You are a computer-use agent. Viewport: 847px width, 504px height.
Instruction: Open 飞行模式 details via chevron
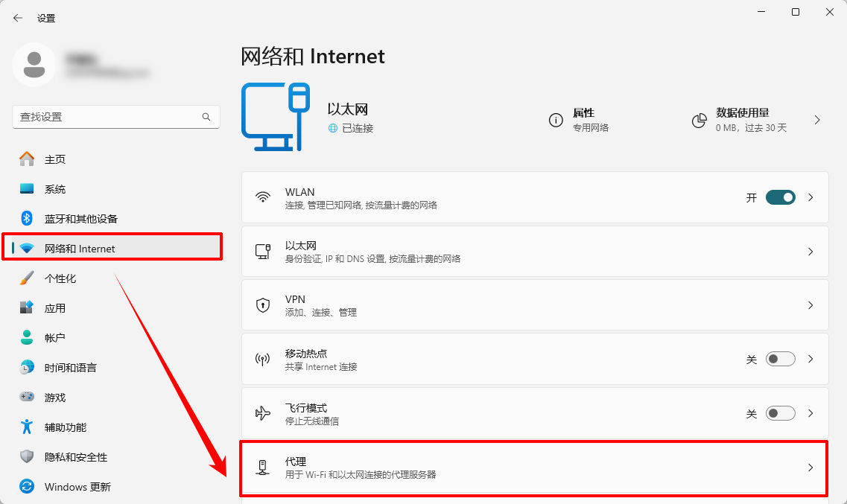coord(810,413)
